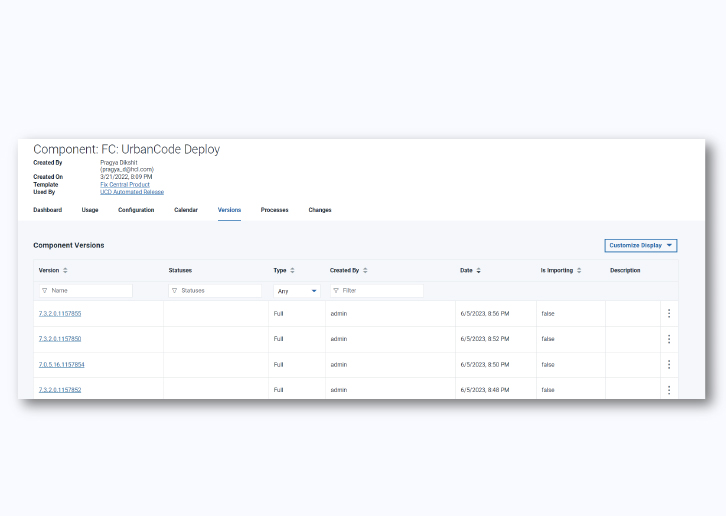Go to the Processes tab

(274, 210)
